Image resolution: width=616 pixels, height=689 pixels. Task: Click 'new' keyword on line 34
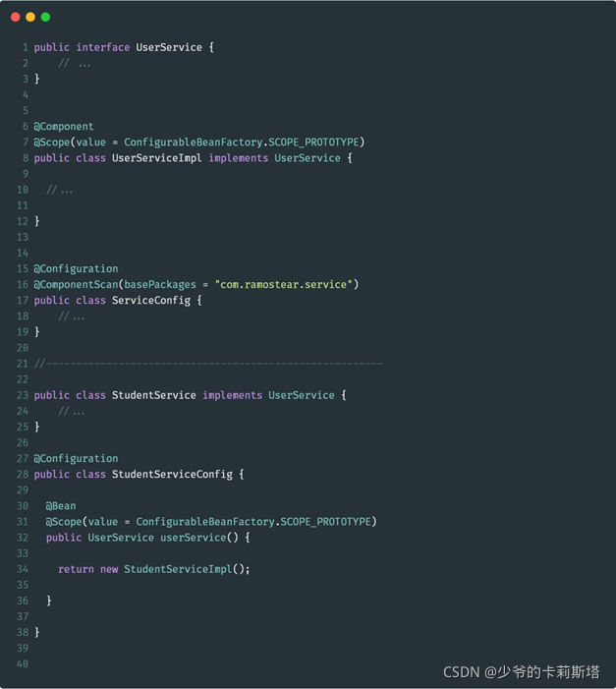109,569
